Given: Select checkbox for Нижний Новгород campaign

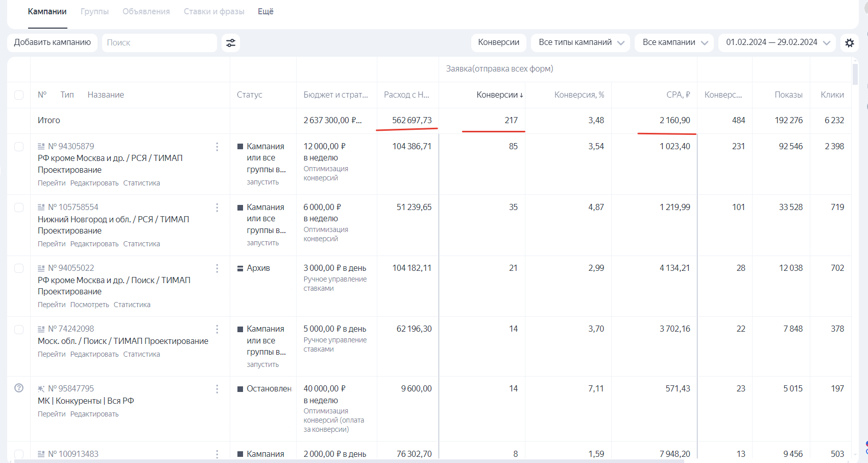Looking at the screenshot, I should pyautogui.click(x=19, y=207).
